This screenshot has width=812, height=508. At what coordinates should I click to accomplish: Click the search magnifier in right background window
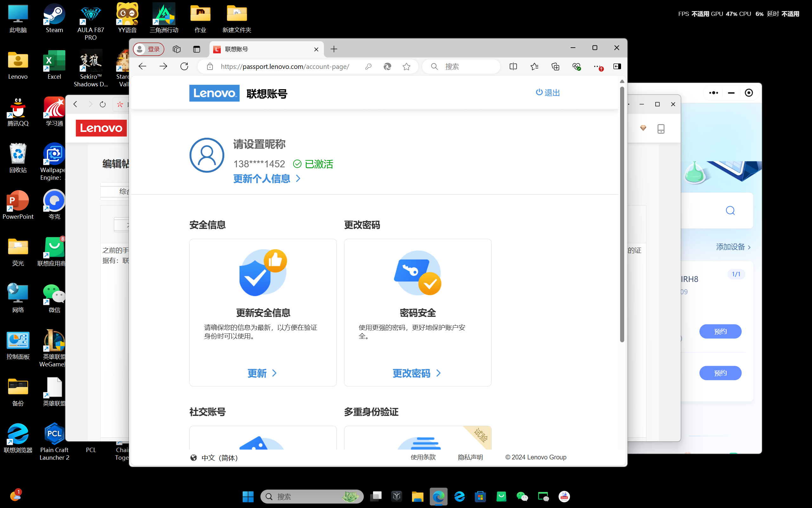point(730,211)
